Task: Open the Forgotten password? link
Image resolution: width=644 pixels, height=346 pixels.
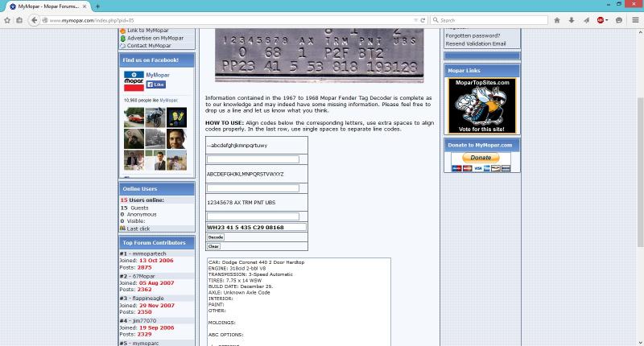Action: (473, 35)
